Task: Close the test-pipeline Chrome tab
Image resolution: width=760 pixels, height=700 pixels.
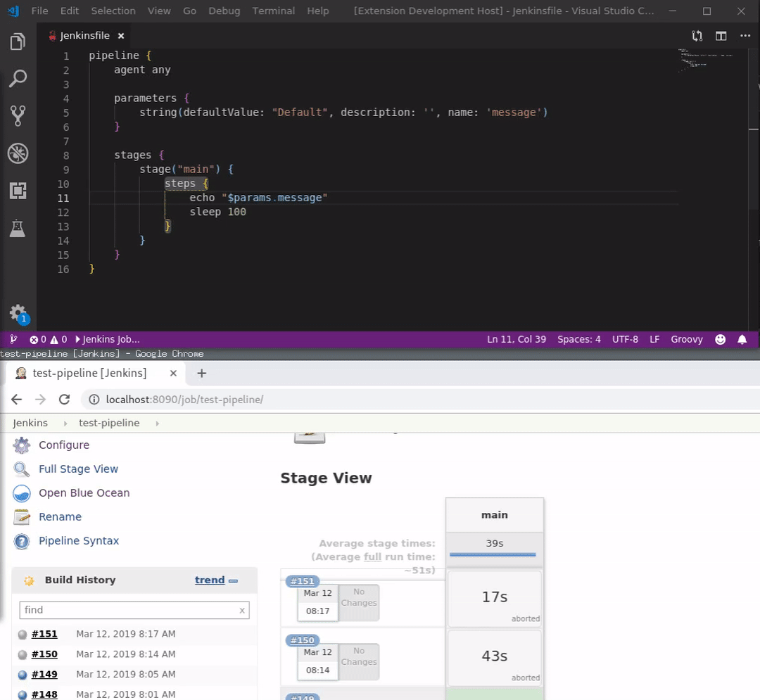Action: click(173, 373)
